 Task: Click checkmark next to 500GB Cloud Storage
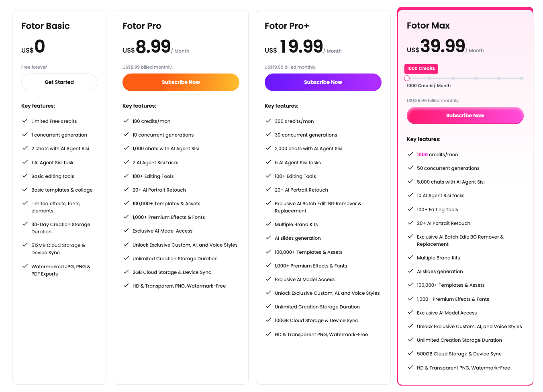click(410, 353)
